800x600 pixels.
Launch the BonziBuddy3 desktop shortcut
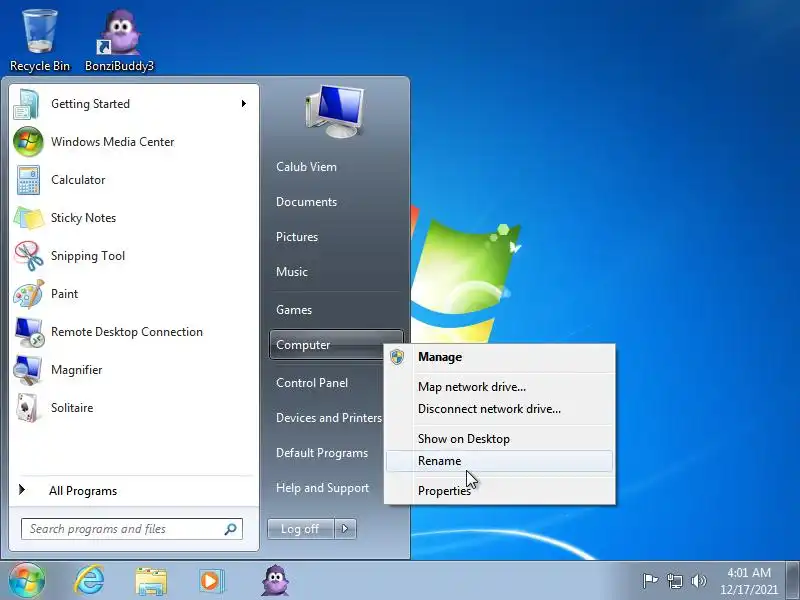tap(119, 41)
